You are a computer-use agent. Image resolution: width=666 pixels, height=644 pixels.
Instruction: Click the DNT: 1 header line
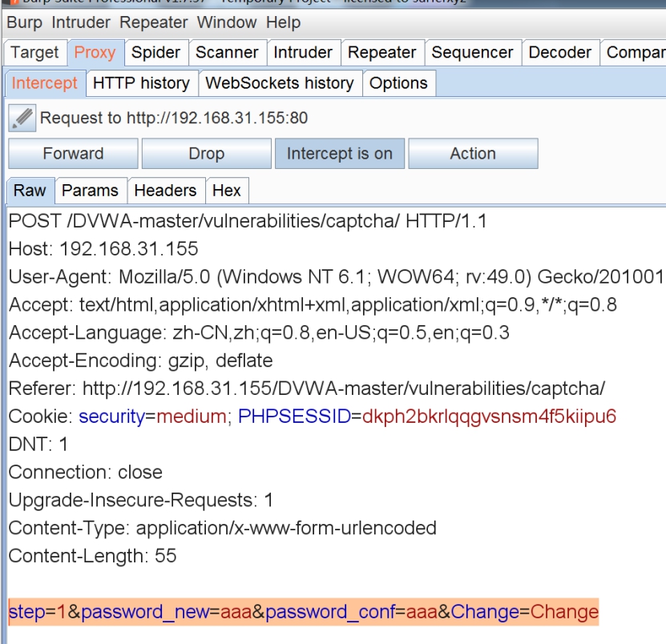pos(38,445)
